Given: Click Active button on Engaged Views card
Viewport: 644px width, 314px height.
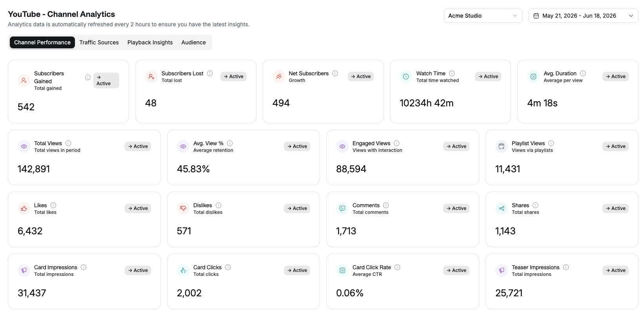Looking at the screenshot, I should click(456, 146).
